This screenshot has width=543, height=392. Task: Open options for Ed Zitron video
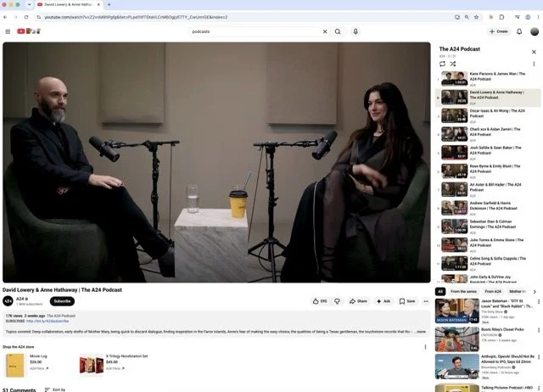(x=539, y=357)
